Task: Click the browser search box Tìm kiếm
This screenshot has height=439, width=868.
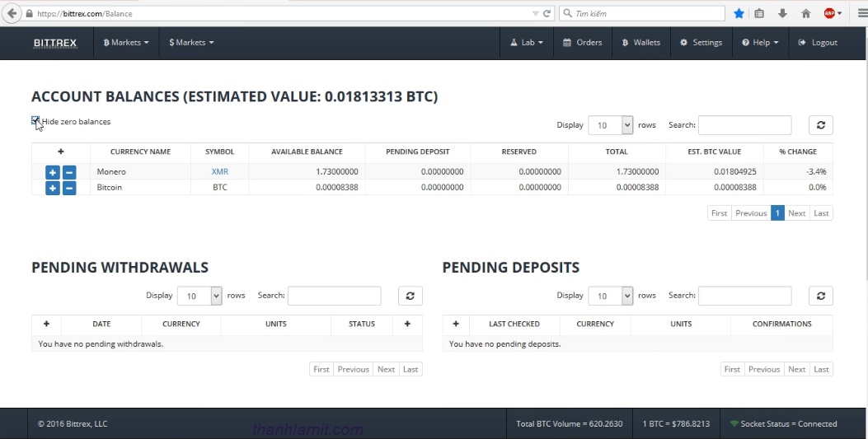Action: click(642, 13)
